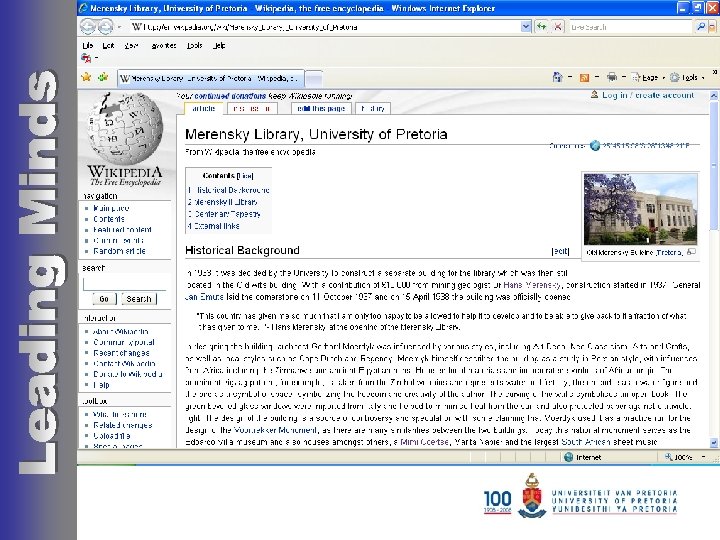Enlarge the Old Merensky Building thumbnail icon

[691, 252]
